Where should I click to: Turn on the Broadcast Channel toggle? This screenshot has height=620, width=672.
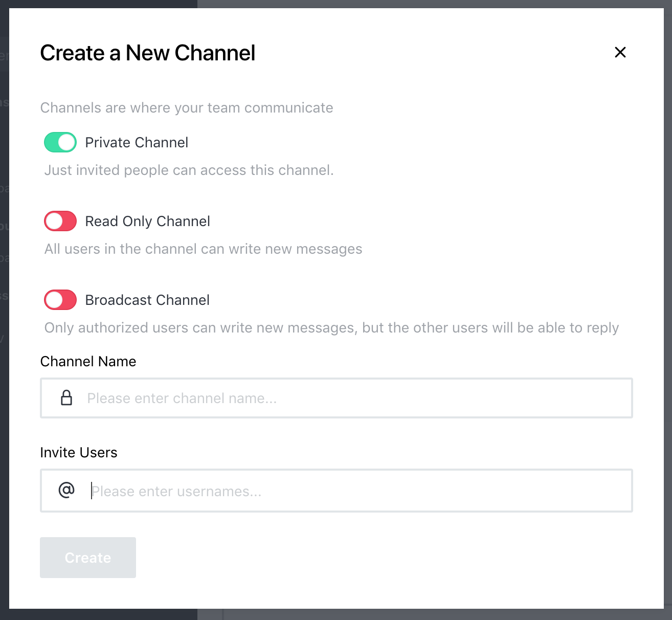pyautogui.click(x=60, y=300)
